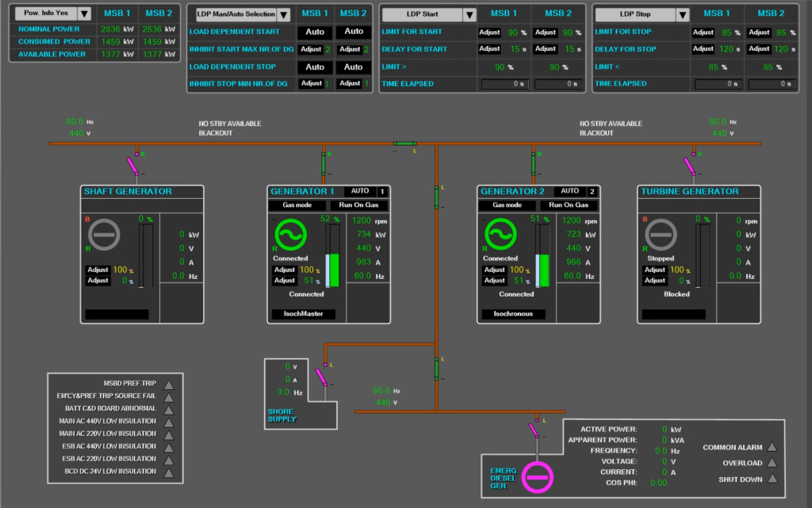The width and height of the screenshot is (812, 508).
Task: Select the MSB 1 column header
Action: (116, 13)
